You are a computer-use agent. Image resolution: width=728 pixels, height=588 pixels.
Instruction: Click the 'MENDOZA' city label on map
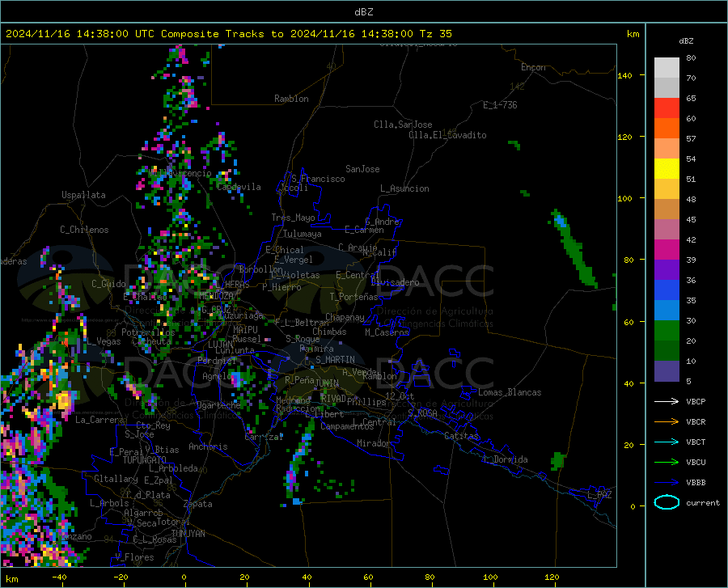point(216,296)
